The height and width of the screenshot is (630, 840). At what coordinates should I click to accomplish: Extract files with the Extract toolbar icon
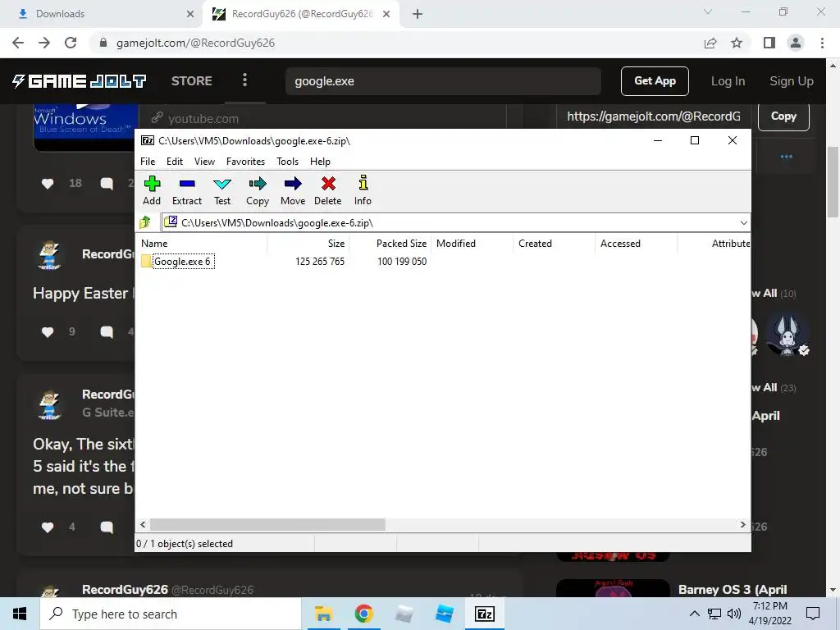(x=187, y=190)
